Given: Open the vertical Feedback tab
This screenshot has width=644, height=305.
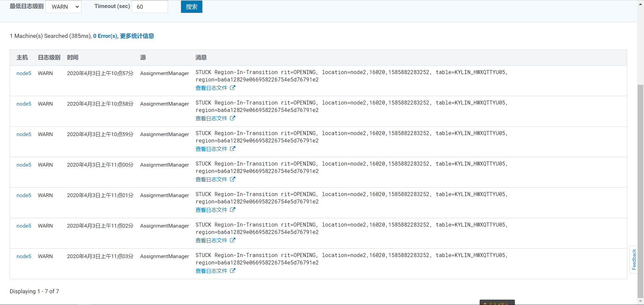Looking at the screenshot, I should pos(634,259).
